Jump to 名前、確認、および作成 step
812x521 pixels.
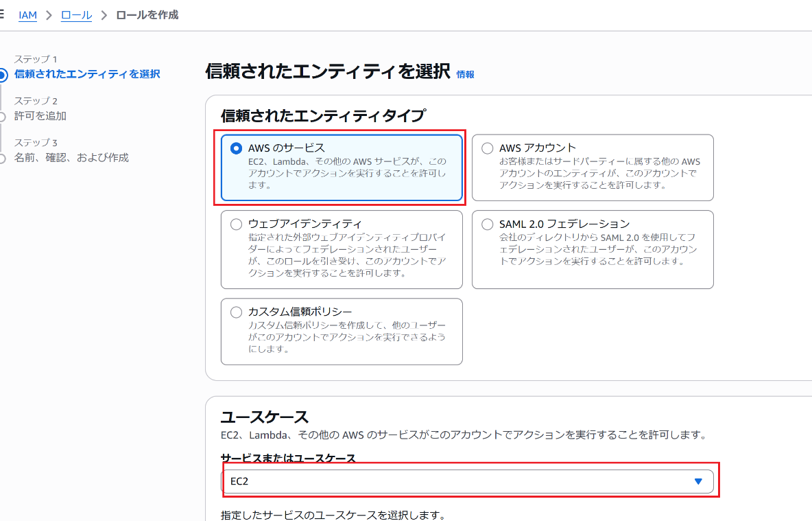click(71, 158)
